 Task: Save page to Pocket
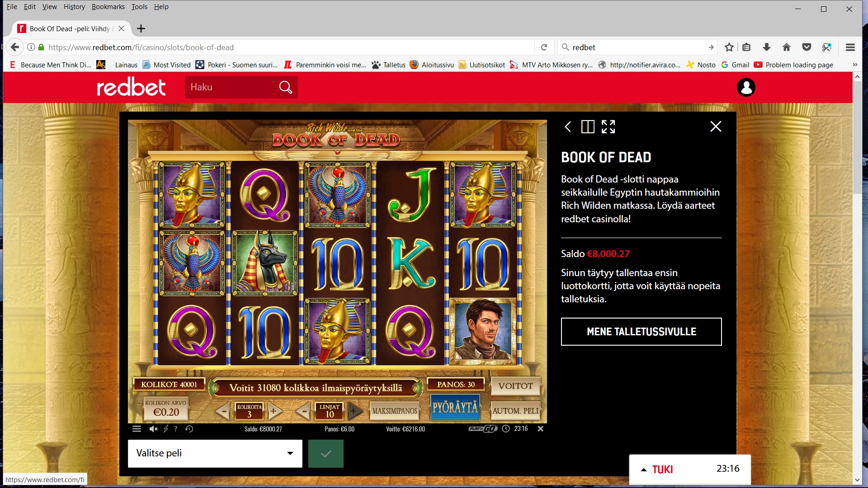(x=807, y=47)
